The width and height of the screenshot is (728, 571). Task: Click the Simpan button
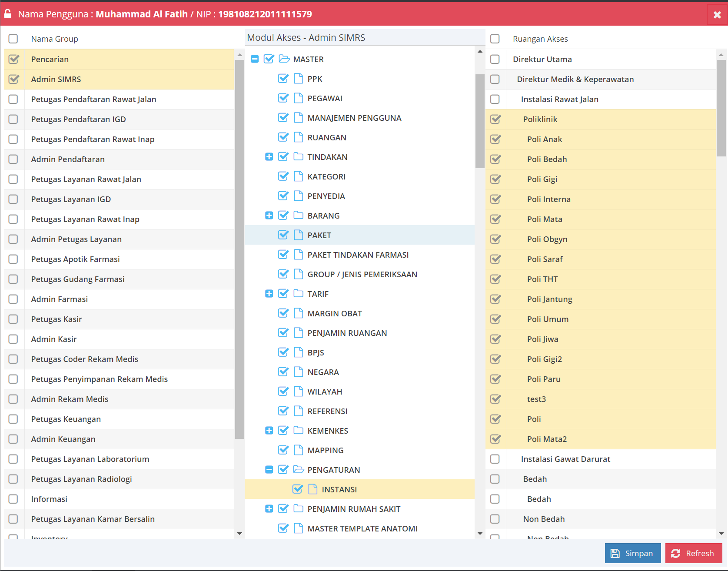[x=632, y=553]
